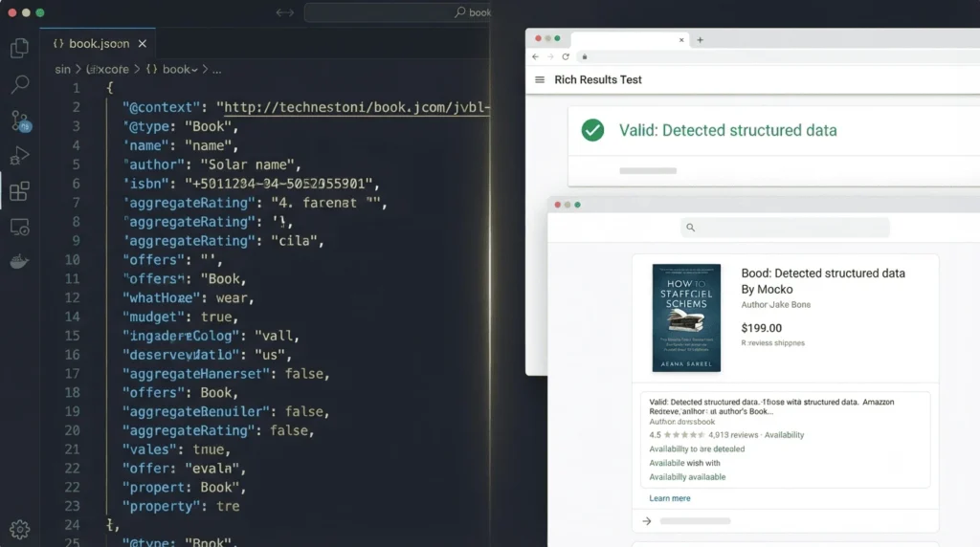Screen dimensions: 980x547
Task: Open a new browser tab with plus
Action: point(700,40)
